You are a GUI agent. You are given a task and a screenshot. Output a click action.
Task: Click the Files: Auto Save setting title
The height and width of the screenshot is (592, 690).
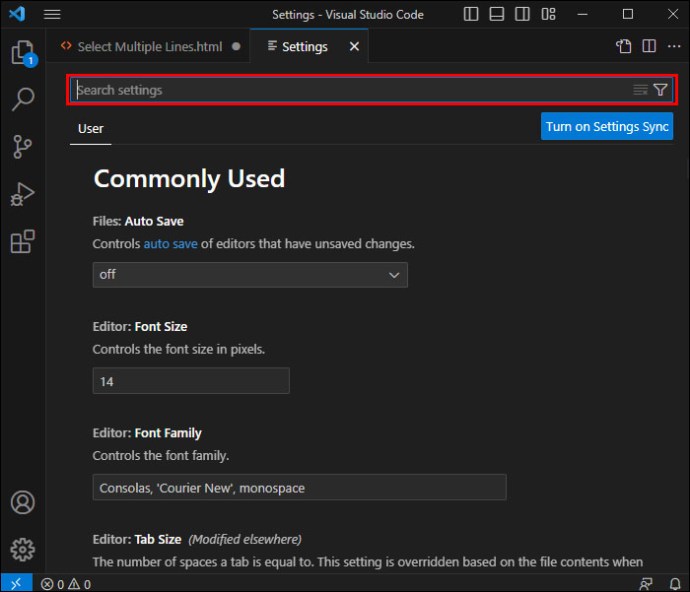138,221
